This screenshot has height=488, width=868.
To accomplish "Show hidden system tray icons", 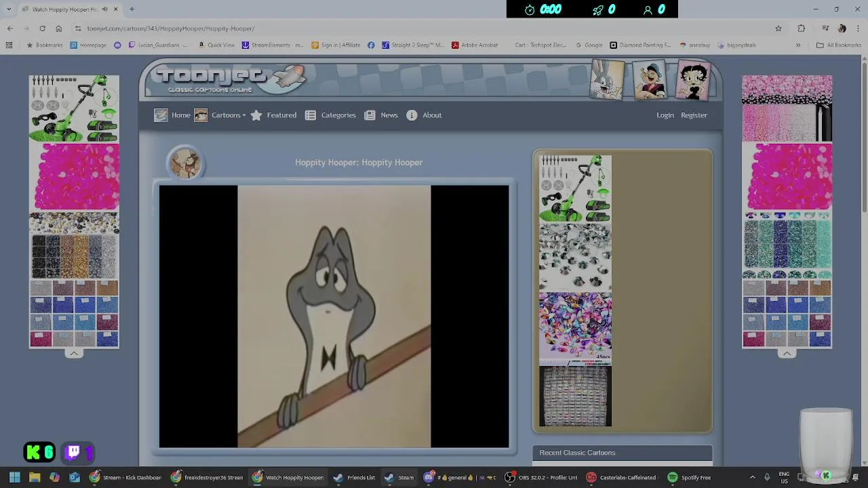I will coord(752,477).
